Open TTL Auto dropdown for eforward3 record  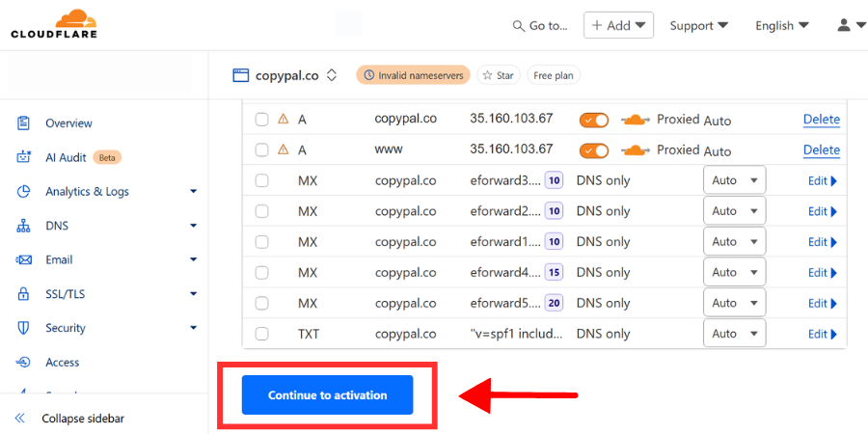735,180
